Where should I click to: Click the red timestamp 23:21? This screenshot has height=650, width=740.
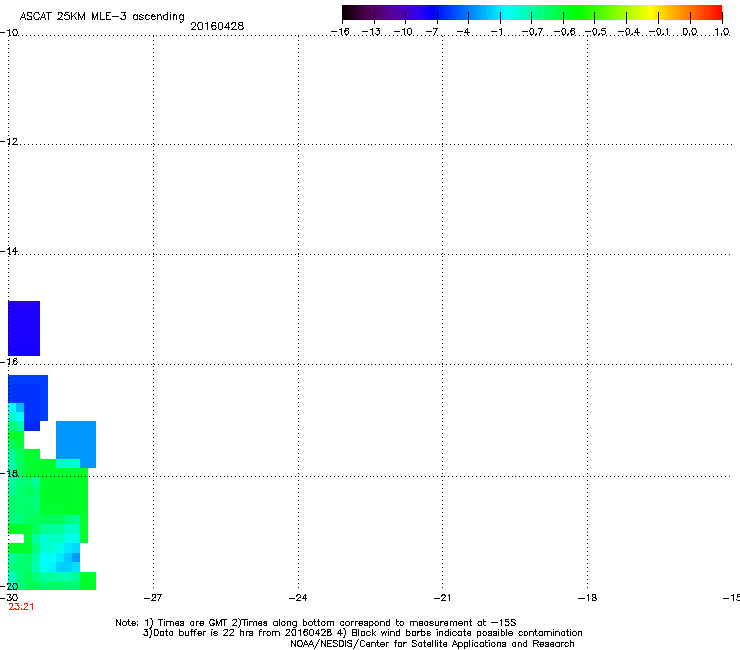coord(21,607)
